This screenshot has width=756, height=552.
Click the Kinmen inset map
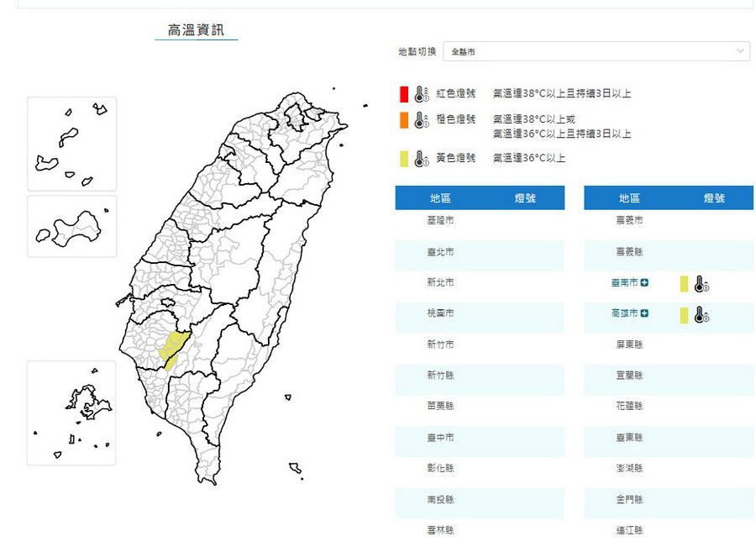point(72,227)
